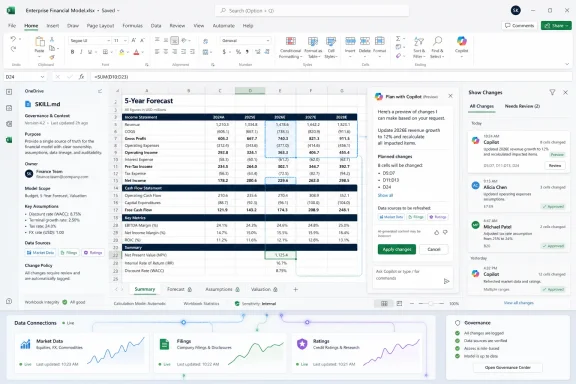The height and width of the screenshot is (384, 576).
Task: Undo the last action
Action: pos(13,39)
